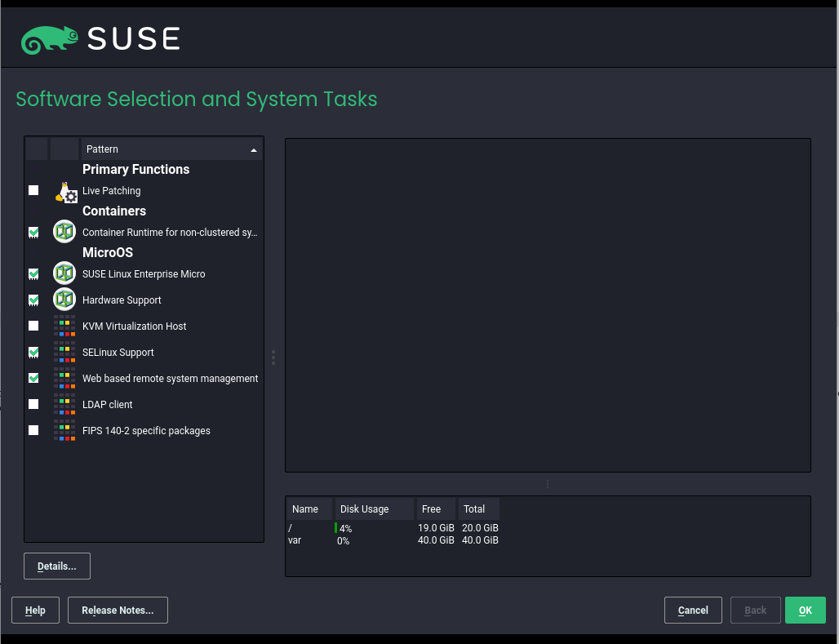Click the FIPS 140-2 packages pattern icon

click(x=64, y=430)
